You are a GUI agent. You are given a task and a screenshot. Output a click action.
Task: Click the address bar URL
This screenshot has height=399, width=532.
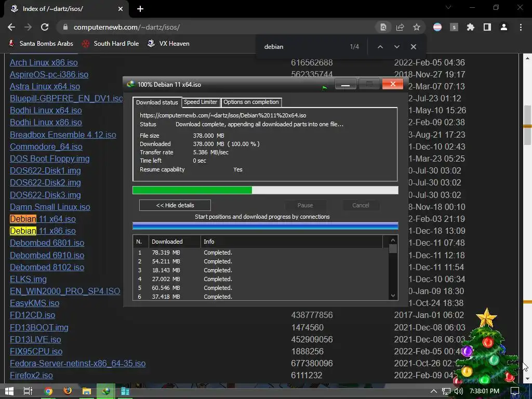point(127,27)
